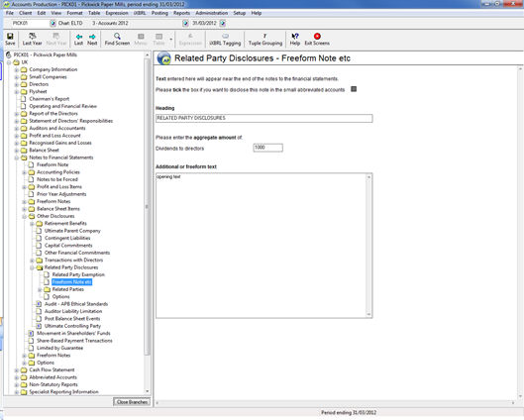The width and height of the screenshot is (524, 420).
Task: Open the Reports menu
Action: click(182, 13)
